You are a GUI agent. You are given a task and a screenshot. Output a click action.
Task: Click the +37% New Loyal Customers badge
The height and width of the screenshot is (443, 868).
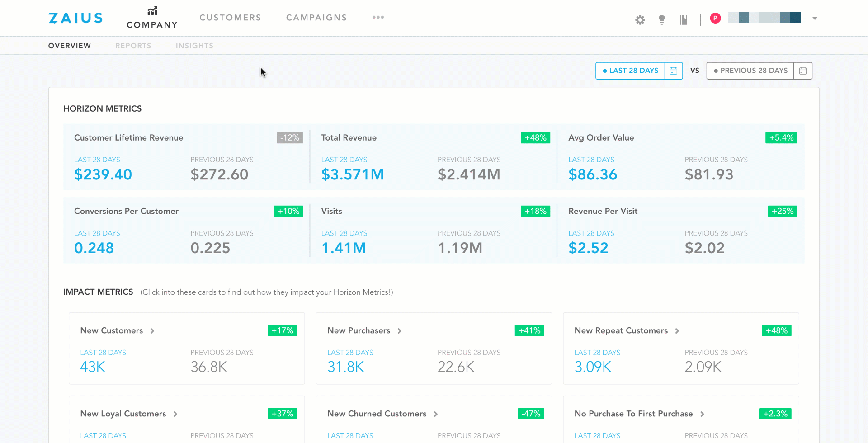282,414
